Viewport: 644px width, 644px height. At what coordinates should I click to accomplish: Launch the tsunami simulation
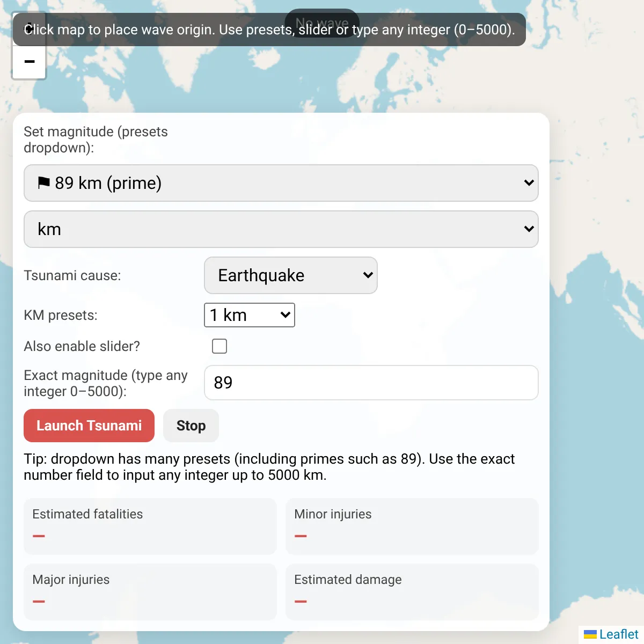tap(89, 426)
